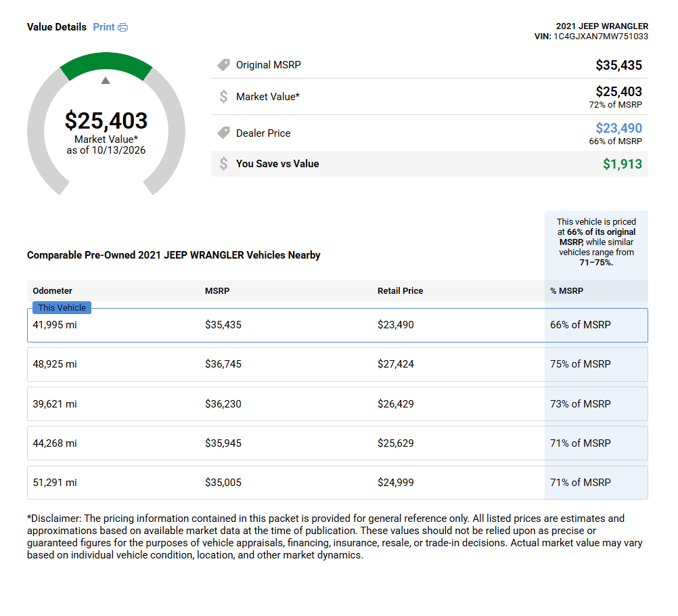This screenshot has height=616, width=678.
Task: Click the tag icon beside Original MSRP
Action: tap(223, 65)
